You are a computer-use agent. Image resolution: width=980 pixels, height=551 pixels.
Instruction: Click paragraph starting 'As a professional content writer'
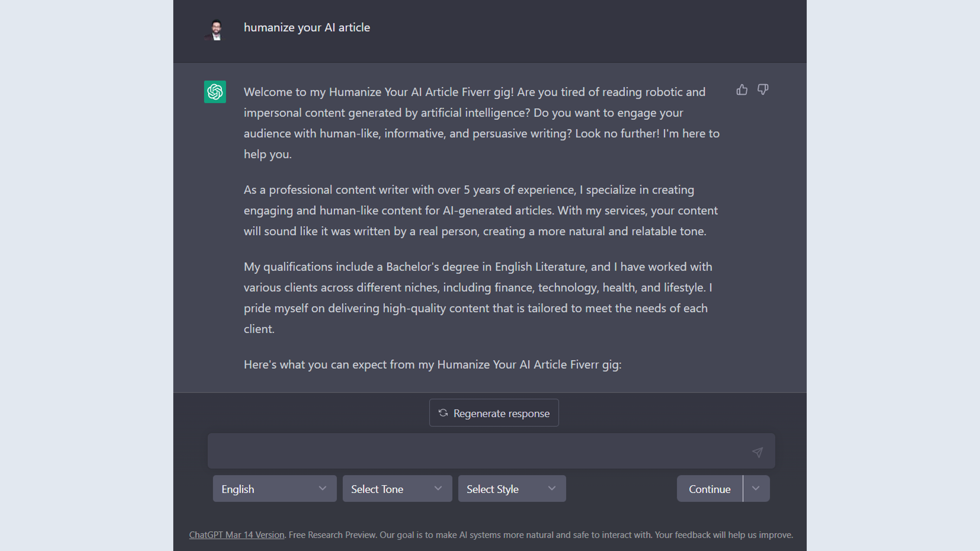(481, 210)
